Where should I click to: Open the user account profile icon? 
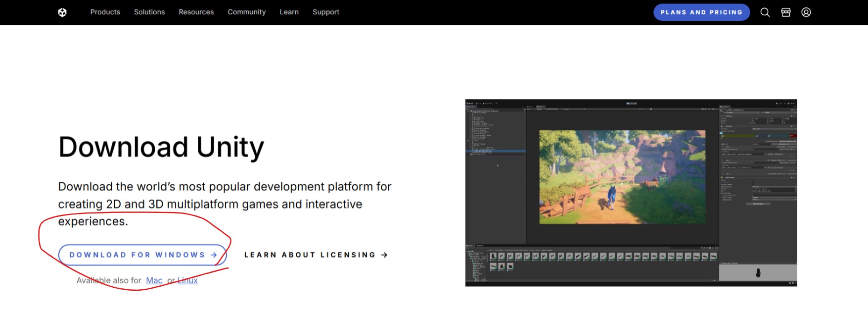806,12
